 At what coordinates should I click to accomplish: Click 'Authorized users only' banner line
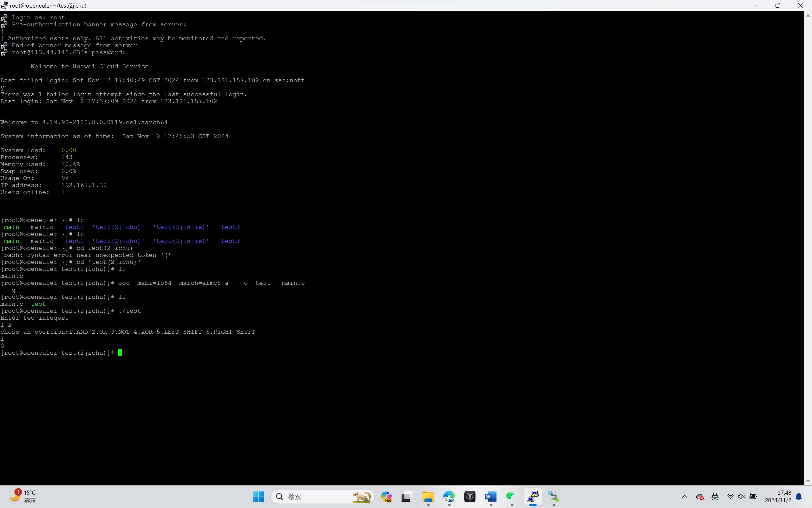coord(137,39)
